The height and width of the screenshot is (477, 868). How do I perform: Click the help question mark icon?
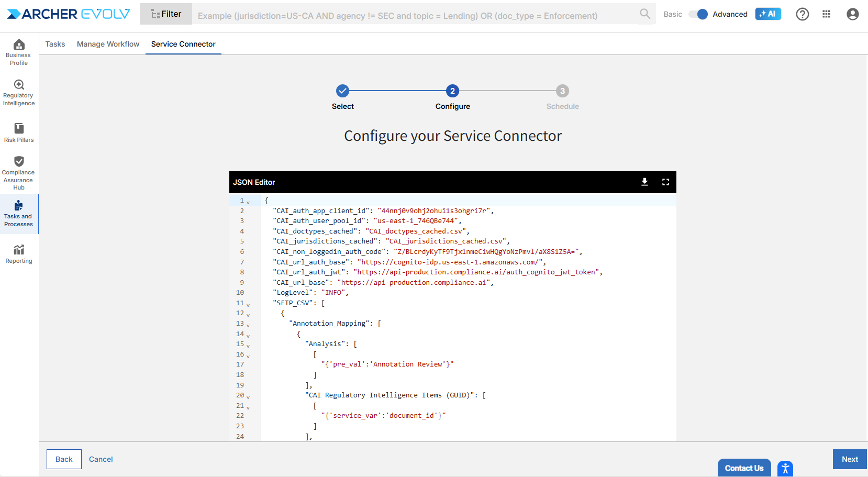click(802, 14)
